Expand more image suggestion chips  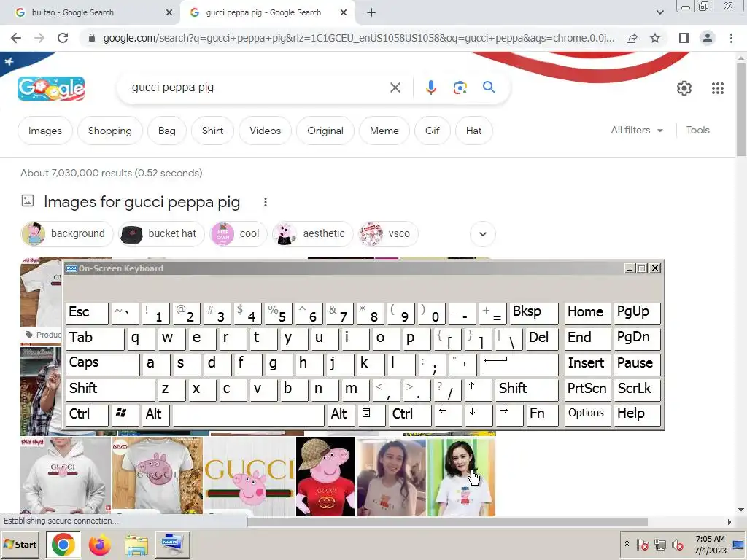pos(483,234)
